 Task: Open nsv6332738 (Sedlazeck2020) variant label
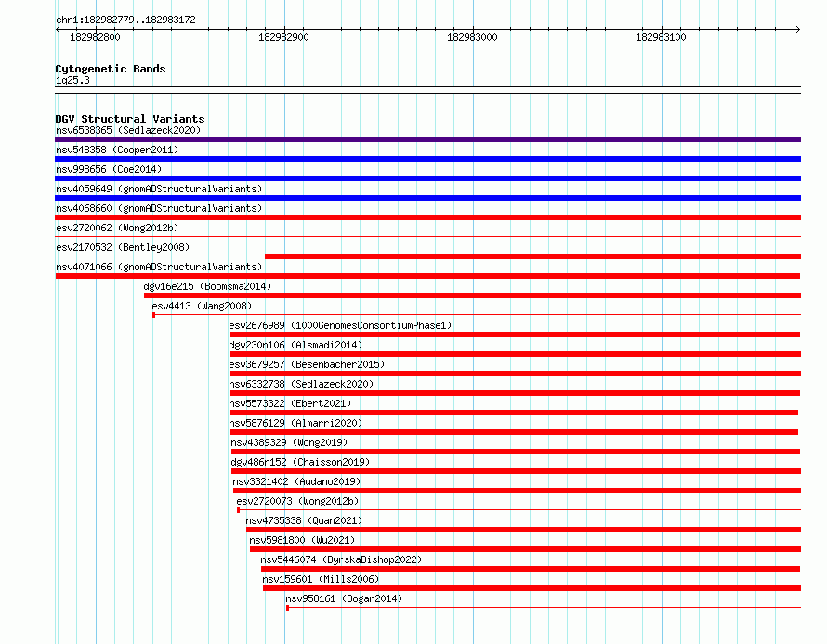point(301,384)
